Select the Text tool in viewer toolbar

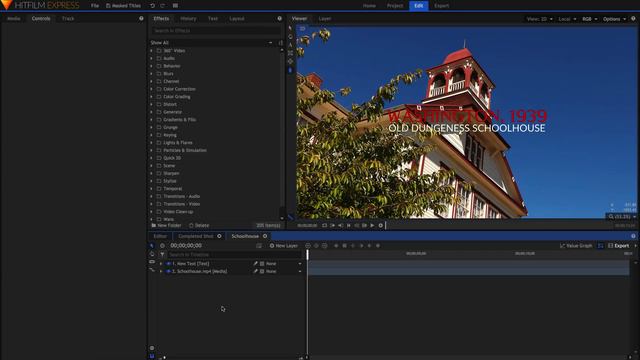[x=290, y=44]
